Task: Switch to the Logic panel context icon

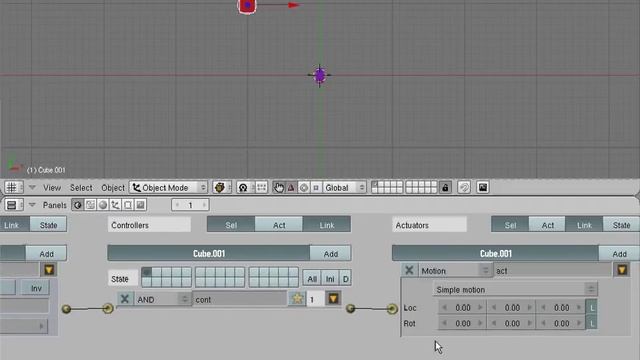Action: [x=78, y=205]
